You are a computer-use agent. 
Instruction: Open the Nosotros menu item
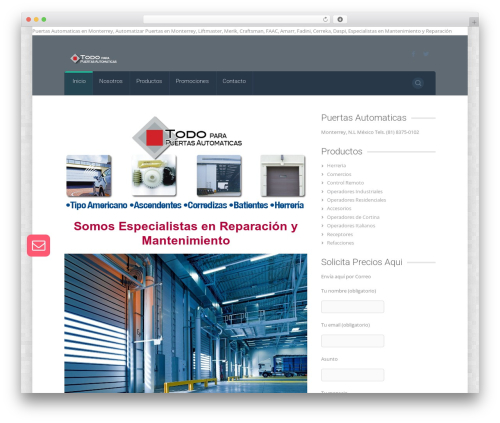(111, 81)
